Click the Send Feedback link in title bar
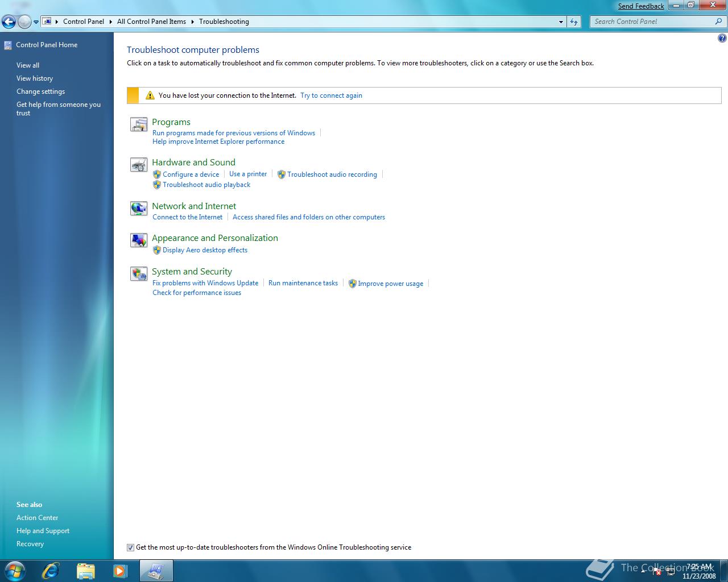The height and width of the screenshot is (582, 728). click(641, 6)
